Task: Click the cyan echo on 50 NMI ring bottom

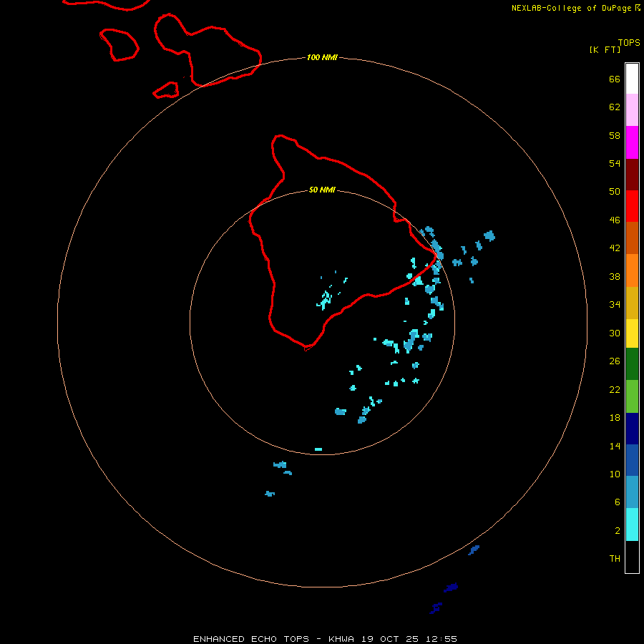Action: click(x=318, y=449)
